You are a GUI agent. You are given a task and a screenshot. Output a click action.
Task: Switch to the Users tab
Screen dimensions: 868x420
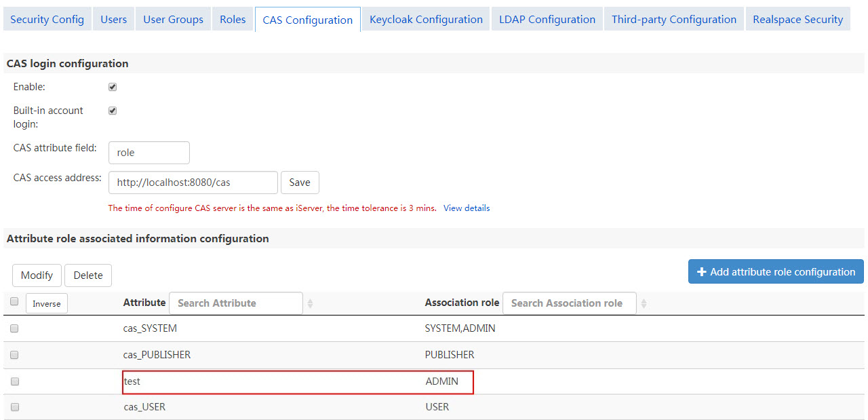(x=113, y=19)
